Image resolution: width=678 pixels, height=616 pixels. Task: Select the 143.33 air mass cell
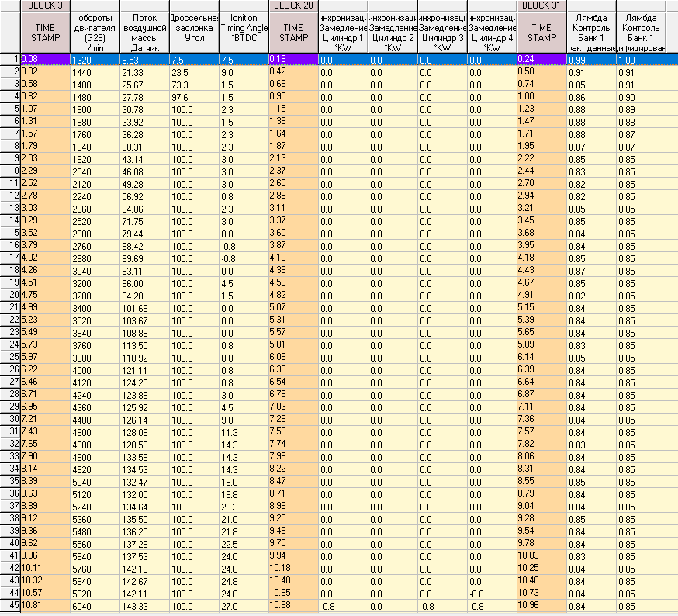(x=144, y=605)
